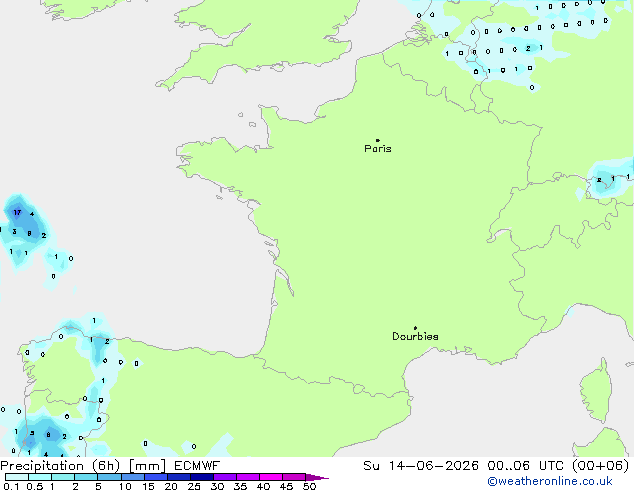Pick legend swatch between 5 and 10
The width and height of the screenshot is (634, 490).
point(109,477)
